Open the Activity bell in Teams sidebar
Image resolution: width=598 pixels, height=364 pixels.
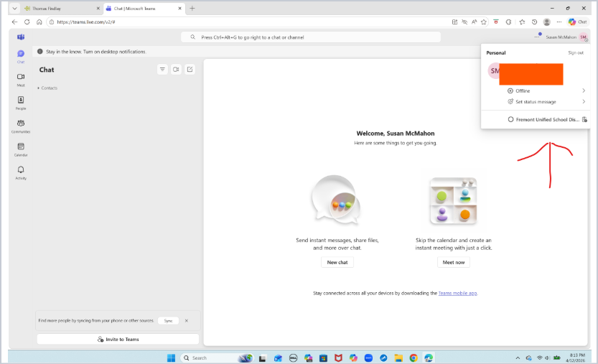[21, 172]
